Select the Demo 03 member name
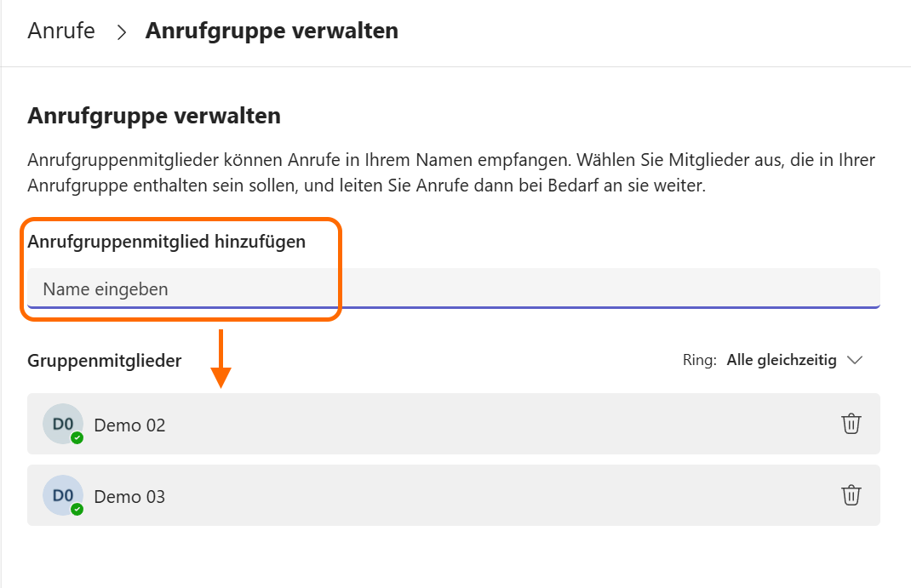 (129, 496)
